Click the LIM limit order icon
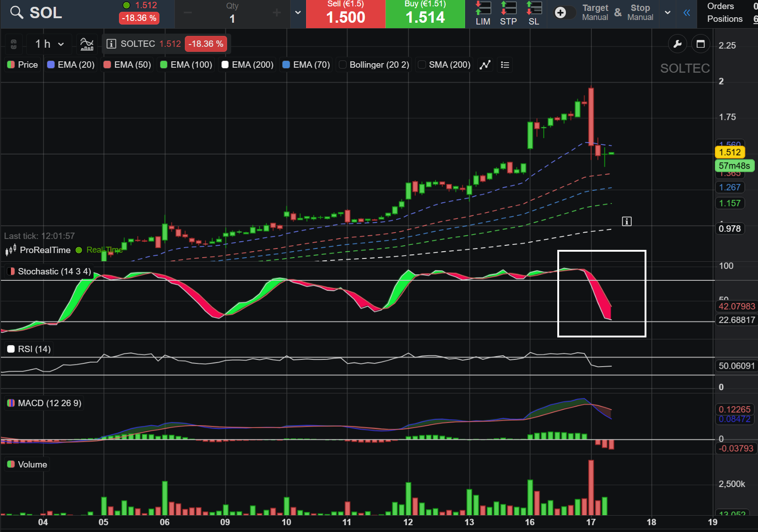Viewport: 758px width, 532px height. pyautogui.click(x=483, y=13)
